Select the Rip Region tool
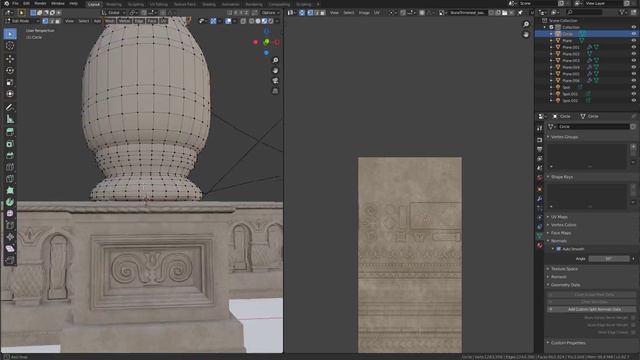640x360 pixels. [x=10, y=260]
